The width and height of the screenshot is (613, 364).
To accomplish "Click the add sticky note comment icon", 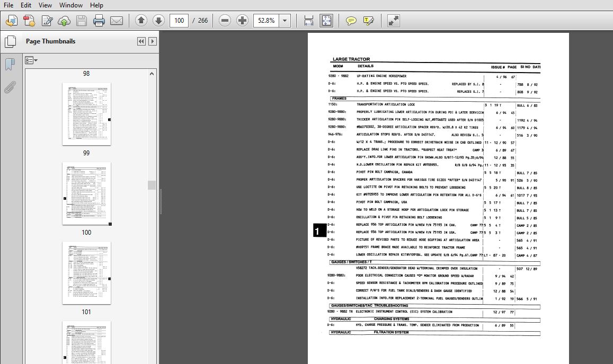I will (x=351, y=20).
